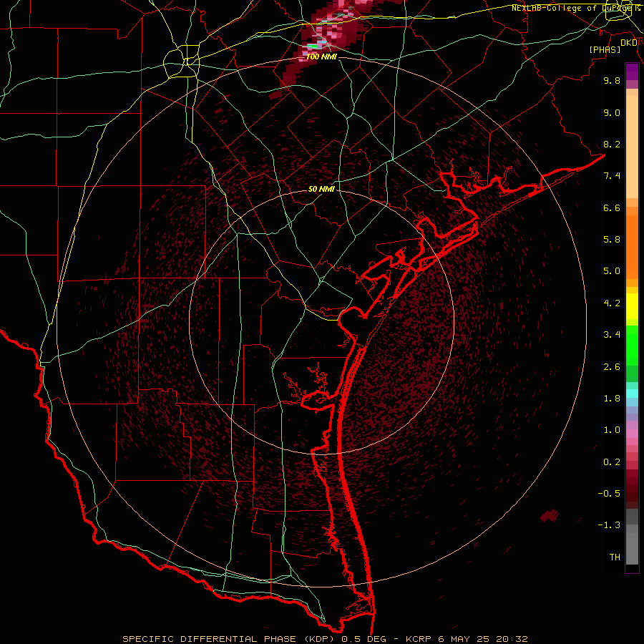Click the 6.6 scale label
The width and height of the screenshot is (644, 644).
click(x=612, y=208)
